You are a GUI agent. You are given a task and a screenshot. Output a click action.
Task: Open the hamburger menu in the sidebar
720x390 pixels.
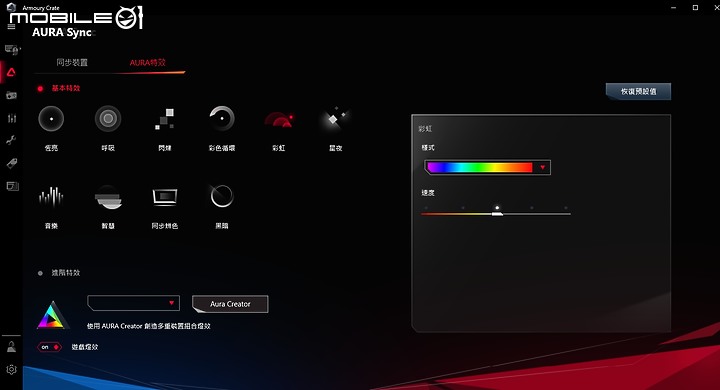point(11,27)
